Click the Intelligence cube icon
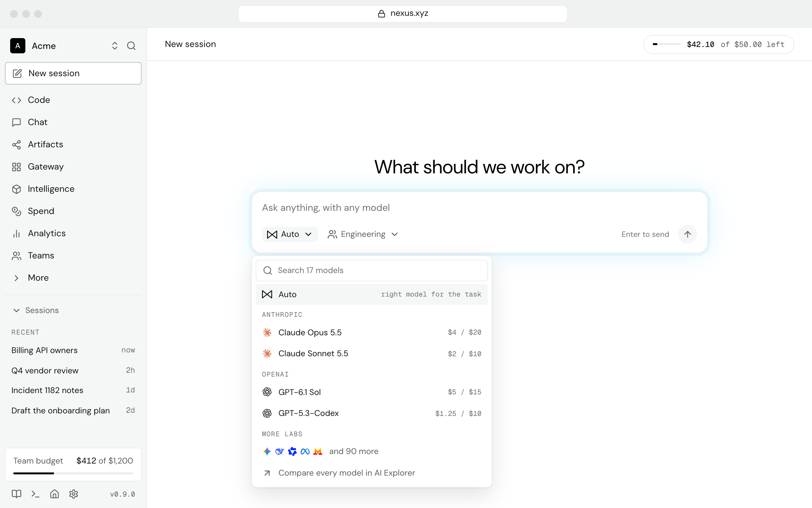Image resolution: width=812 pixels, height=508 pixels. (x=16, y=189)
